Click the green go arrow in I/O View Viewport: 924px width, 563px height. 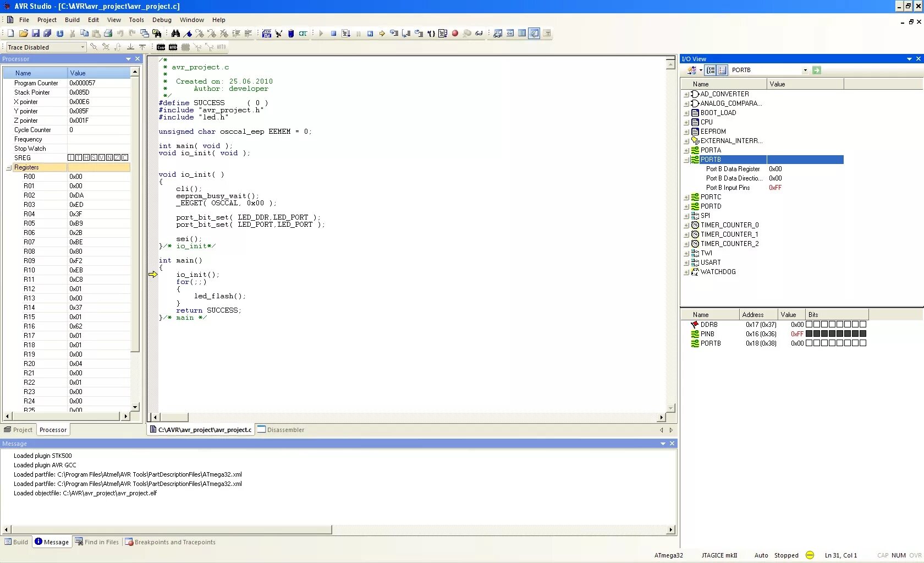coord(817,70)
